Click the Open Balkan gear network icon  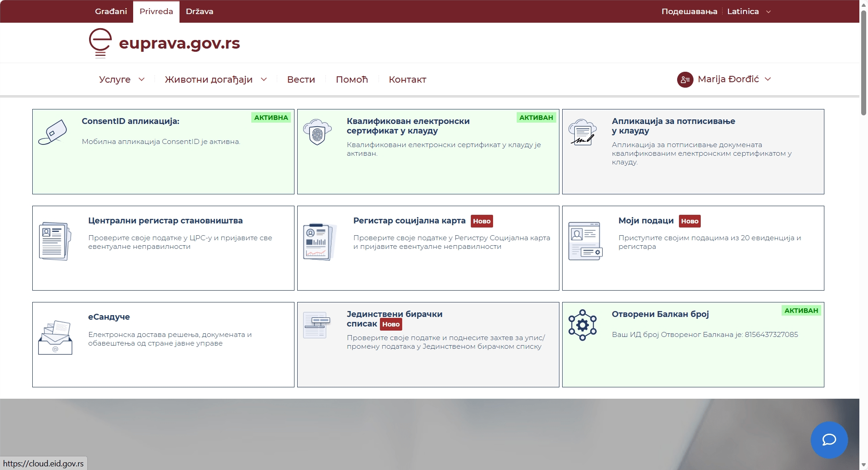click(582, 325)
